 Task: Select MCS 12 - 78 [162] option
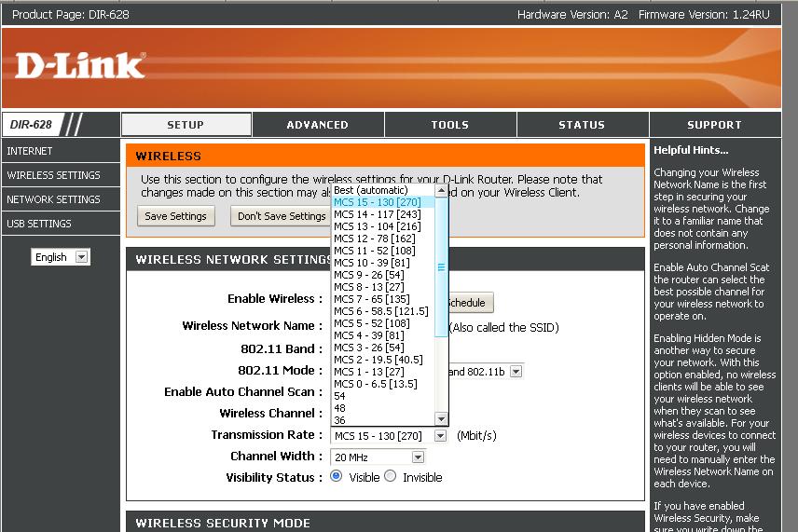(383, 239)
